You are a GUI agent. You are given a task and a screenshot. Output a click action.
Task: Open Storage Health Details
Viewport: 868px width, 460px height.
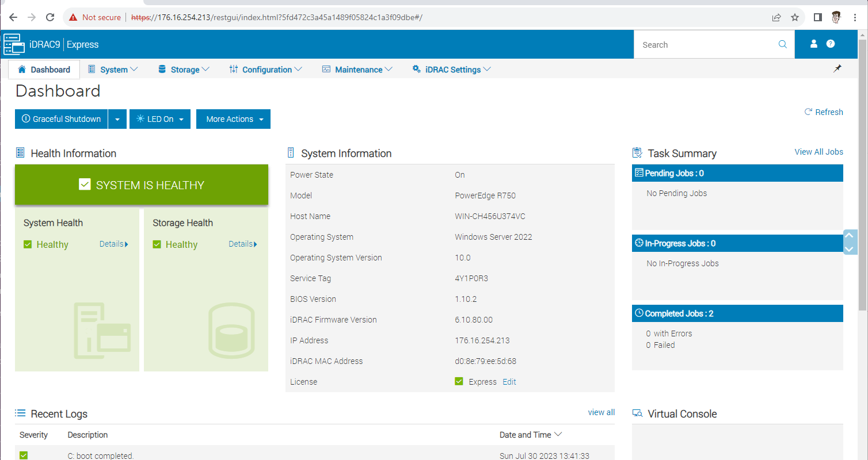pos(242,244)
